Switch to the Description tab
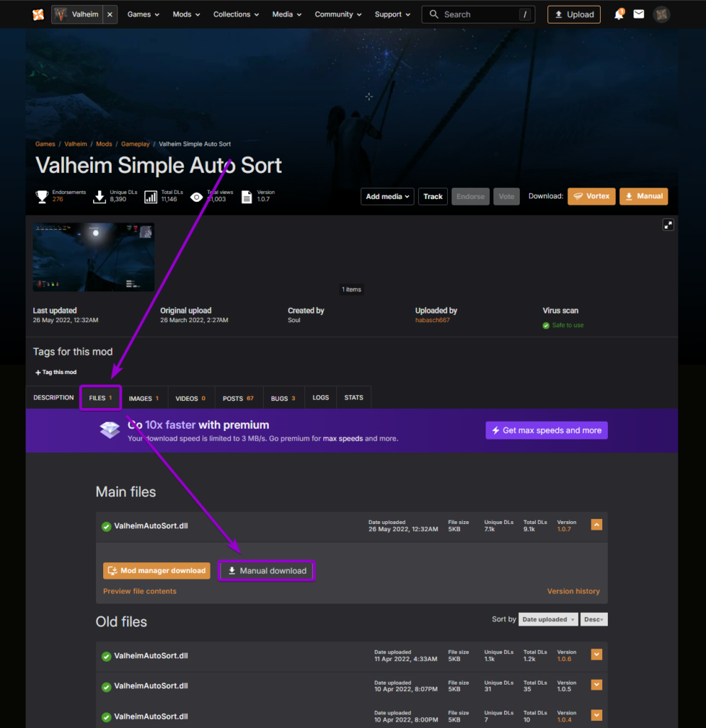The height and width of the screenshot is (728, 706). [x=53, y=398]
